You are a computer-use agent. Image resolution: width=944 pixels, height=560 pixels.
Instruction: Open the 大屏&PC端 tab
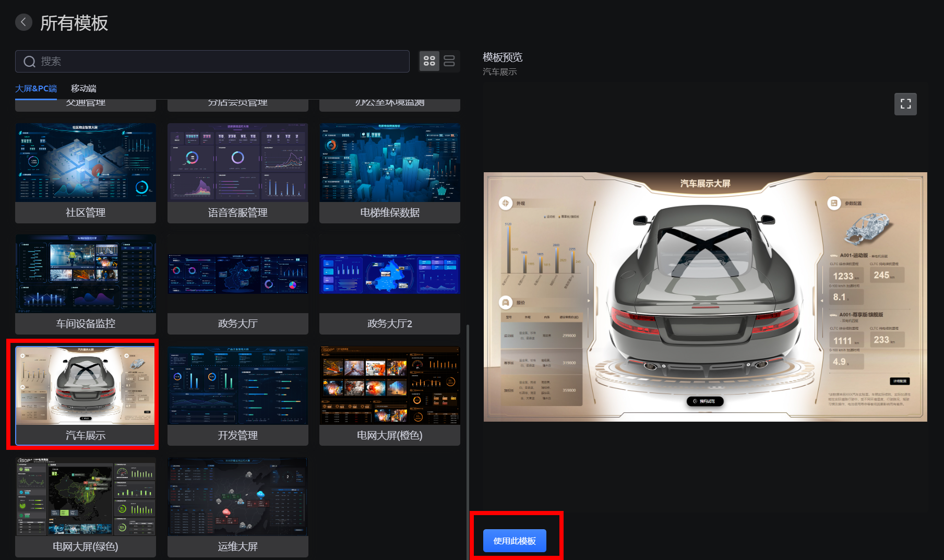pyautogui.click(x=36, y=88)
